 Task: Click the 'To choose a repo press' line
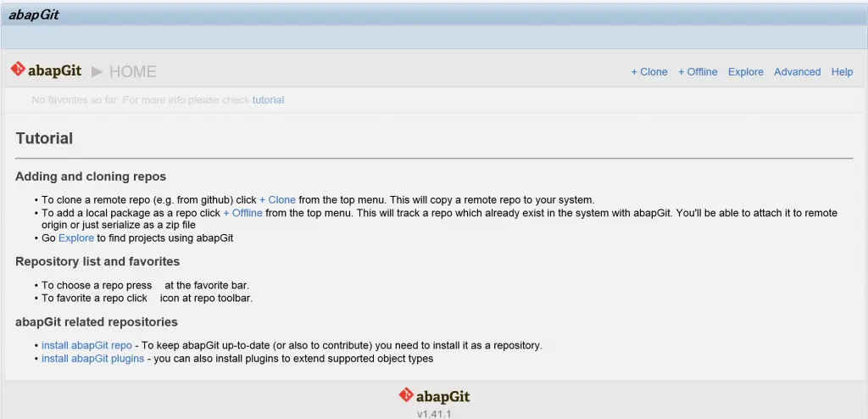(145, 286)
